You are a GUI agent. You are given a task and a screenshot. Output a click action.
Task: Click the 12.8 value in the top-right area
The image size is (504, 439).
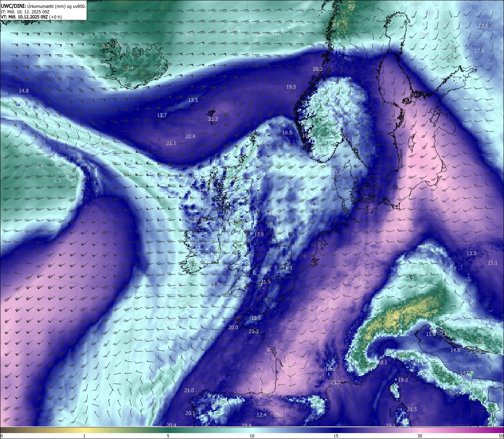[479, 51]
